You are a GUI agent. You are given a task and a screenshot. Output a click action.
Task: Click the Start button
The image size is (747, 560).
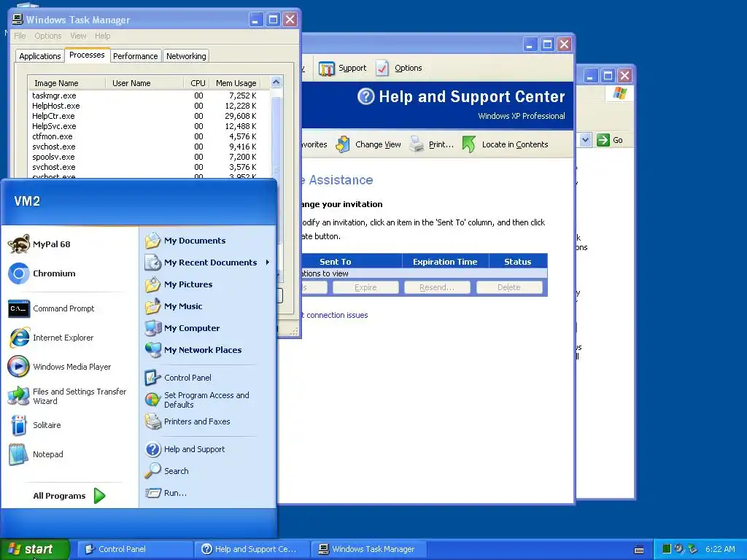(35, 549)
